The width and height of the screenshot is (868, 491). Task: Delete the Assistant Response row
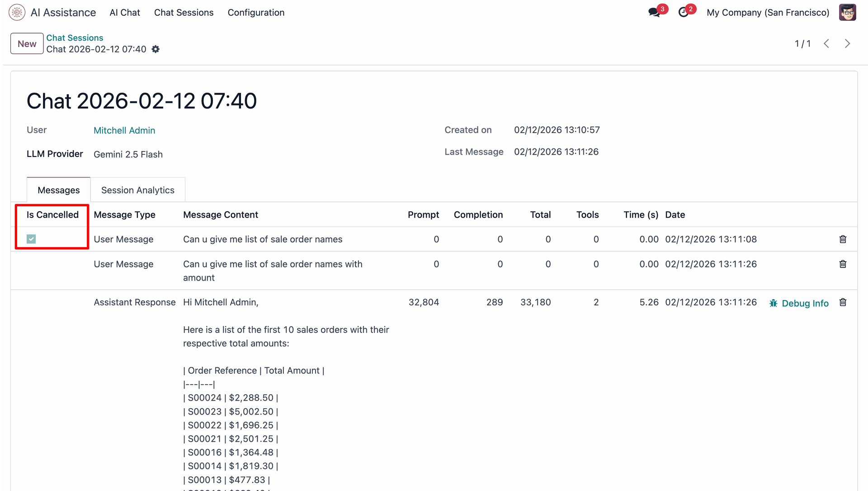coord(843,302)
